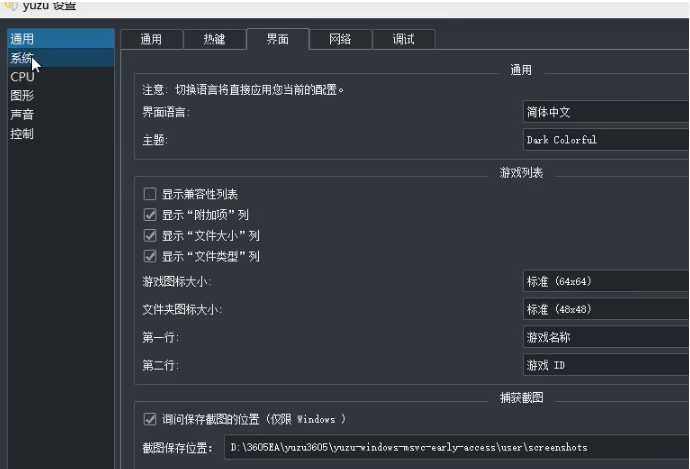
Task: Uncheck 显示"附加项"列 option
Action: (x=150, y=215)
